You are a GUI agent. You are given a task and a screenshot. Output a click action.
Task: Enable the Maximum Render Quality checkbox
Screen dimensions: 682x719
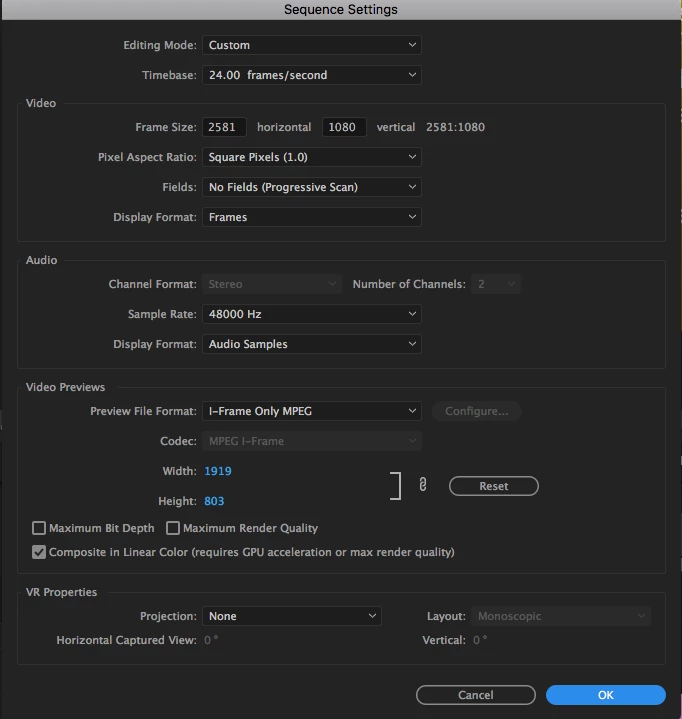click(x=173, y=528)
